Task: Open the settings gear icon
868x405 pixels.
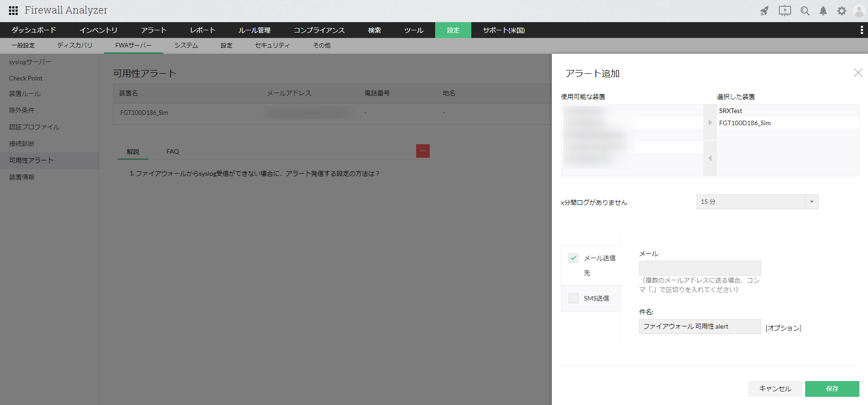Action: click(x=841, y=11)
